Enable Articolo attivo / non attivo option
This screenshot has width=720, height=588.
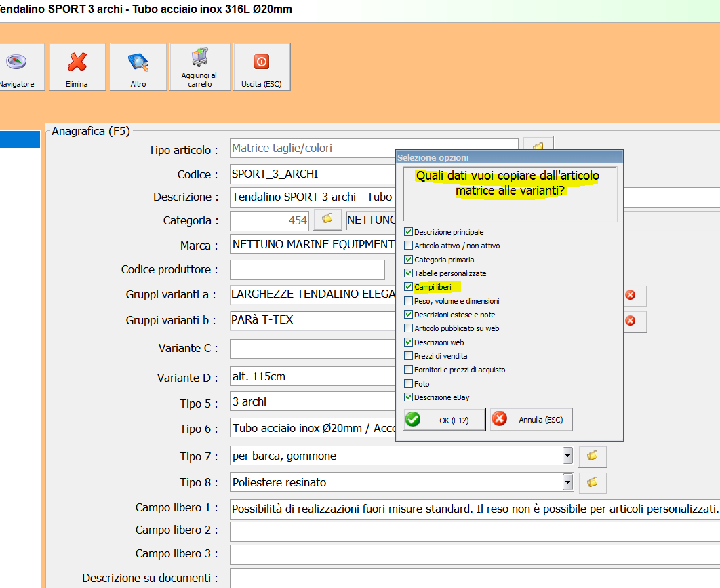pos(408,246)
